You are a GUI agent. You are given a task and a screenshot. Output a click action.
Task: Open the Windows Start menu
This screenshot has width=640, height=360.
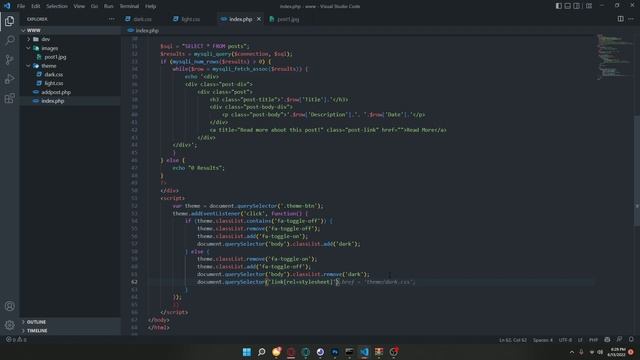[247, 352]
